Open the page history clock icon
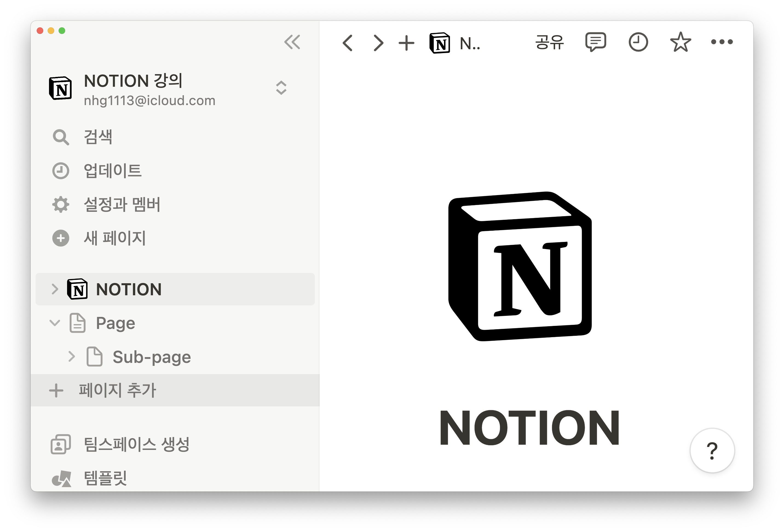Image resolution: width=784 pixels, height=532 pixels. click(638, 42)
